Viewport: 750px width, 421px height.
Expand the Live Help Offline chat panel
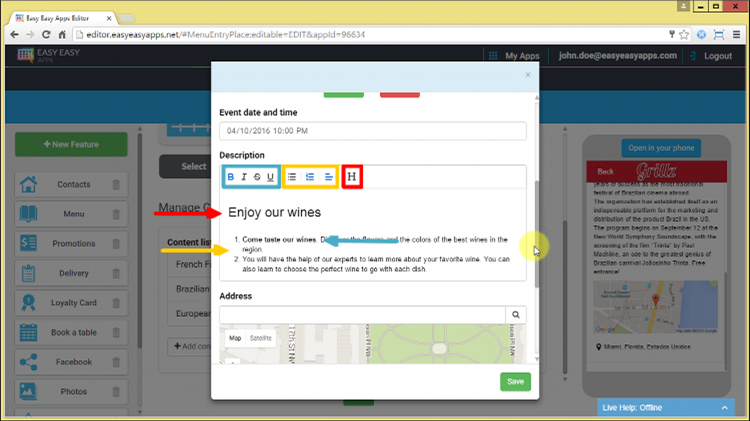[x=665, y=408]
